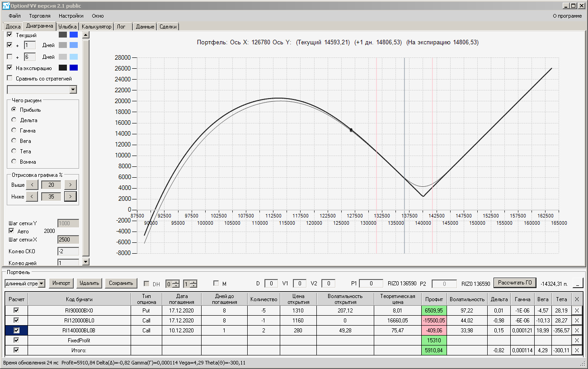
Task: Select the Дельта radio button
Action: click(x=14, y=120)
